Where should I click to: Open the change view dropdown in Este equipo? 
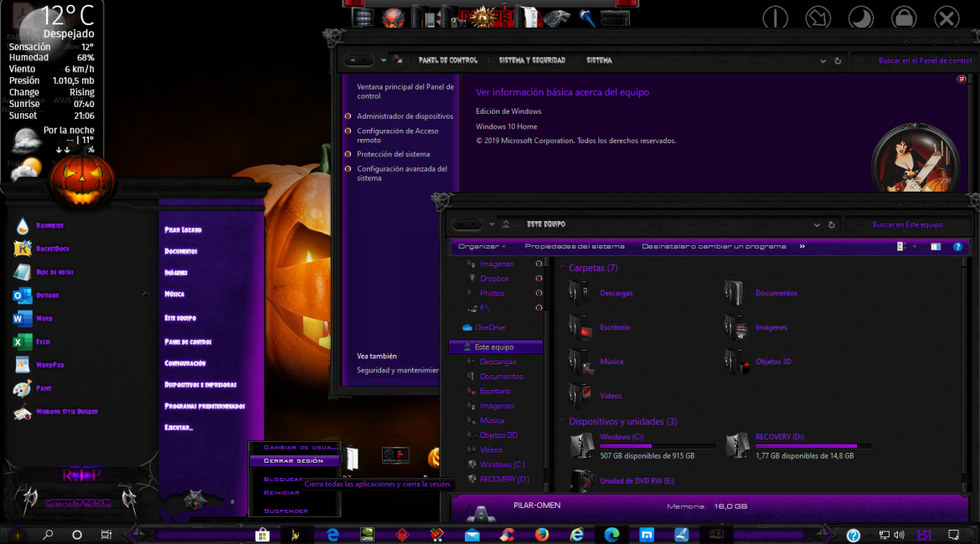[915, 247]
